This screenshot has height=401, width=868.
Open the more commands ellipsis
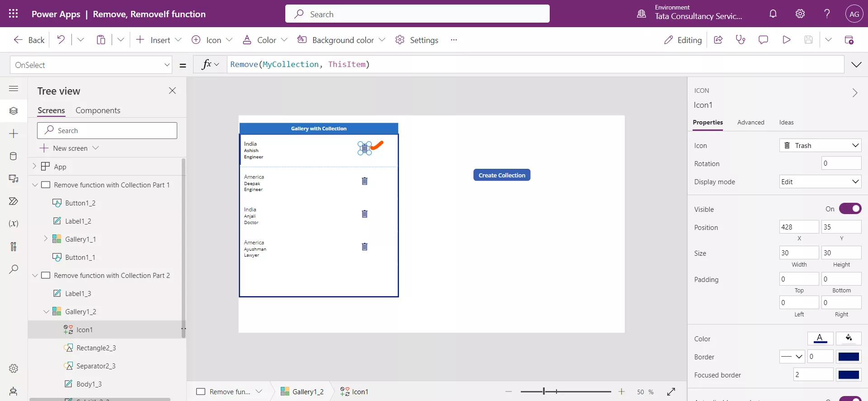pyautogui.click(x=454, y=40)
